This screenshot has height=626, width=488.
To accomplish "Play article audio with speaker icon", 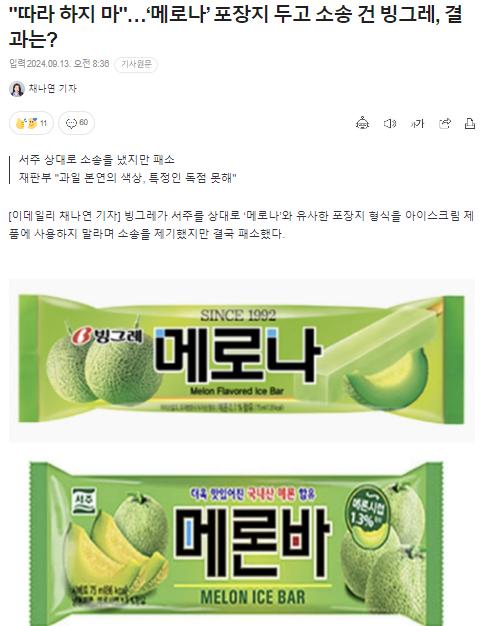I will click(x=390, y=123).
